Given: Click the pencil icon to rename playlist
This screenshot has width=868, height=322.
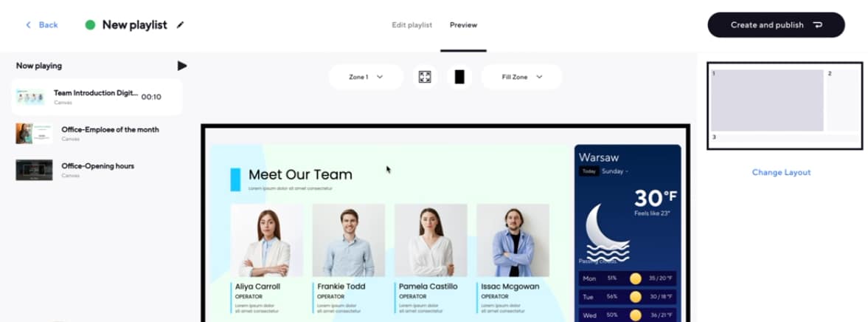Looking at the screenshot, I should [180, 25].
